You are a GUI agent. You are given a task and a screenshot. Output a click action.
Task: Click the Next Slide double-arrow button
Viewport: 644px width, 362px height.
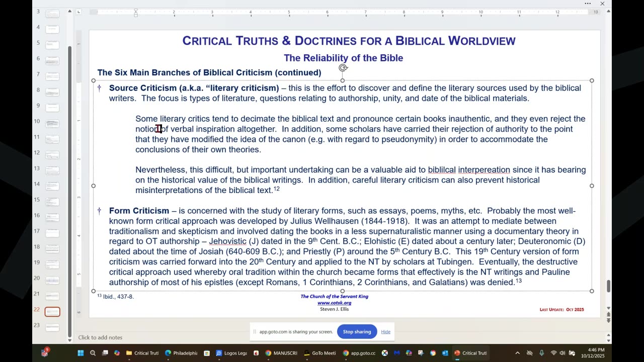[x=608, y=320]
